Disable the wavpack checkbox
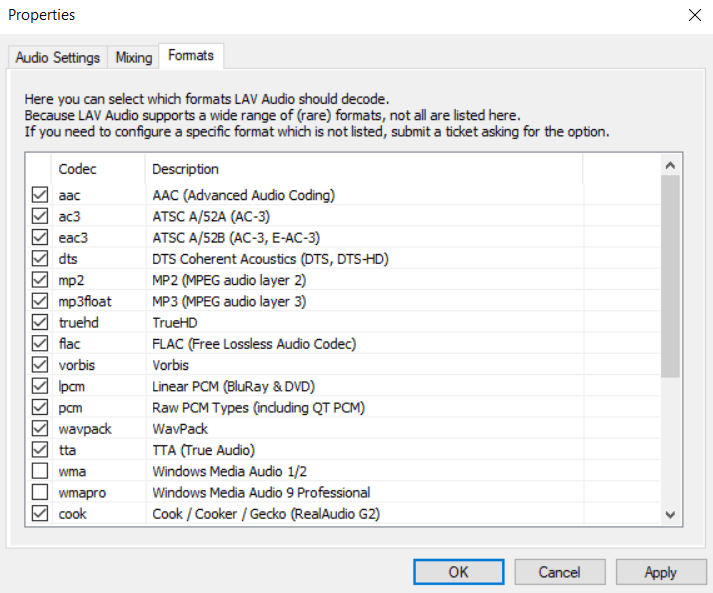The height and width of the screenshot is (593, 713). pyautogui.click(x=40, y=428)
